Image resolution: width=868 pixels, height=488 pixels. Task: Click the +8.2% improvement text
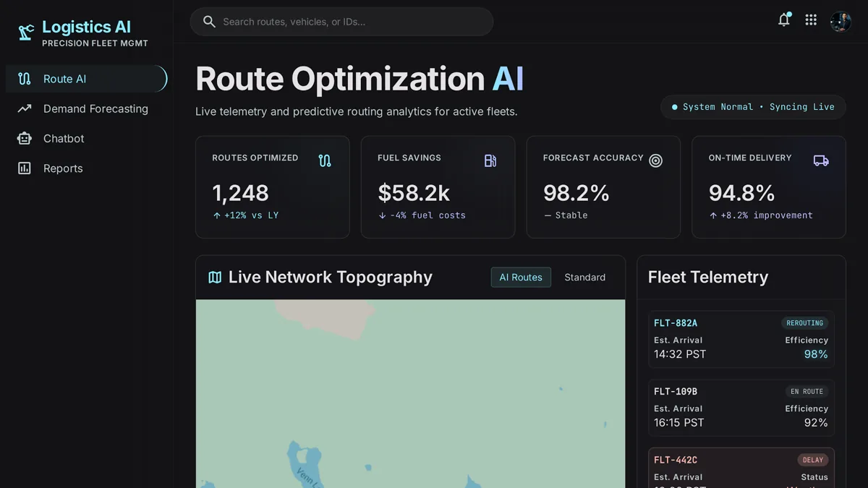767,215
